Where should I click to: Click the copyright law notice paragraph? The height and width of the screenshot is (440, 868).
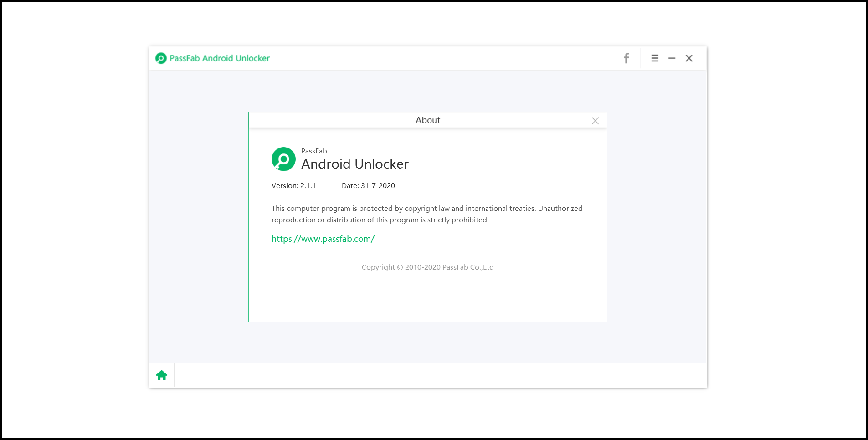click(427, 214)
